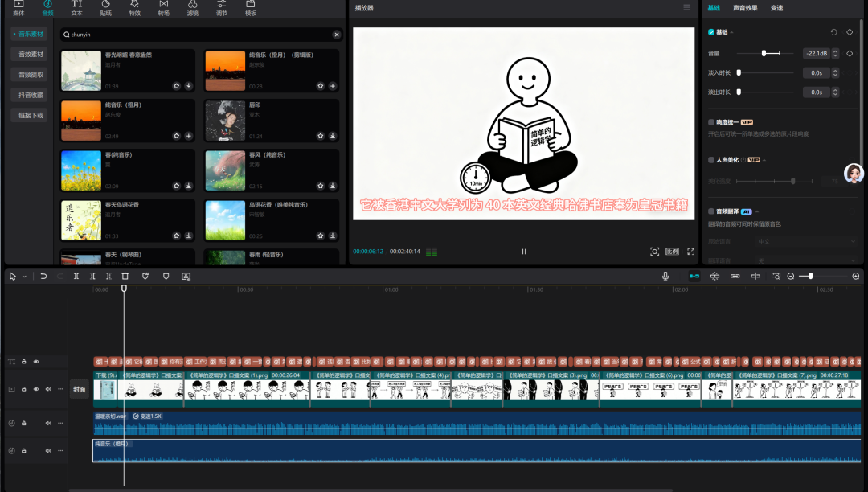Screen dimensions: 868x492
Task: Click the 音量 volume slider handle
Action: [x=764, y=54]
